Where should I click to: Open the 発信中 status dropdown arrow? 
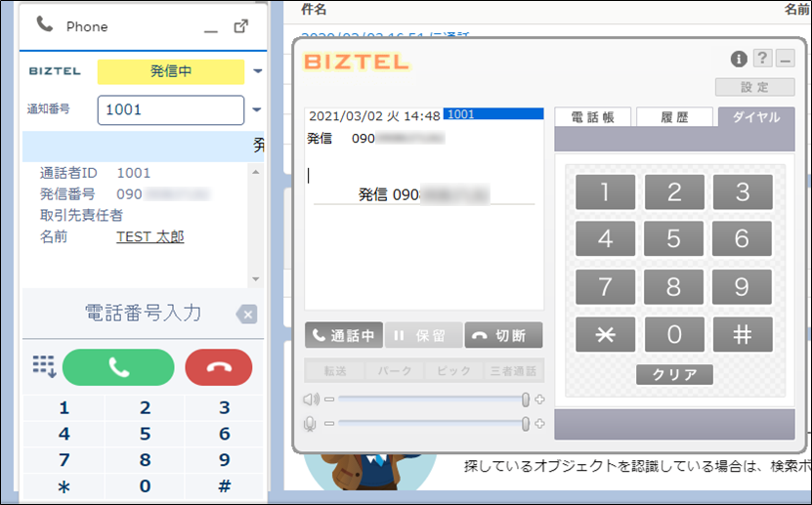[x=257, y=71]
